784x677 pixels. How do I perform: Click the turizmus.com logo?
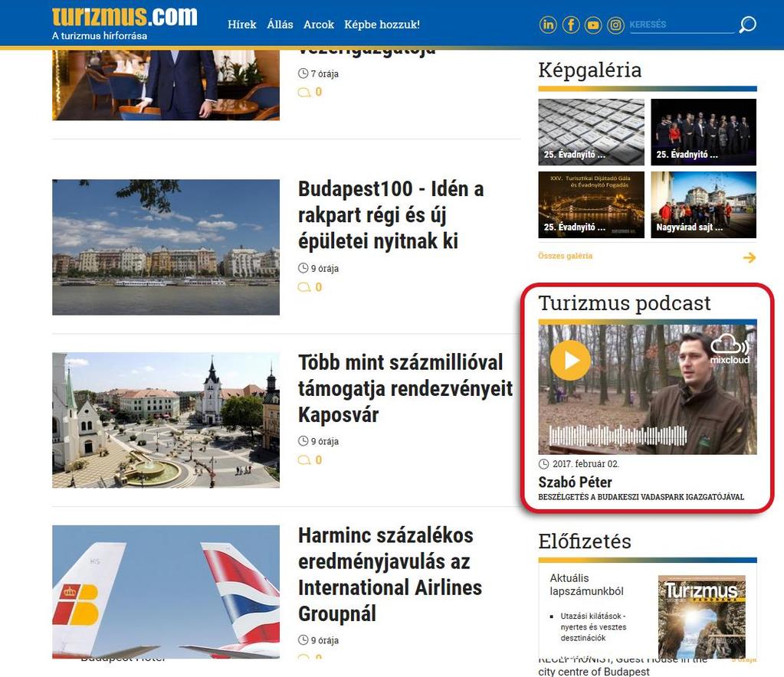point(124,22)
